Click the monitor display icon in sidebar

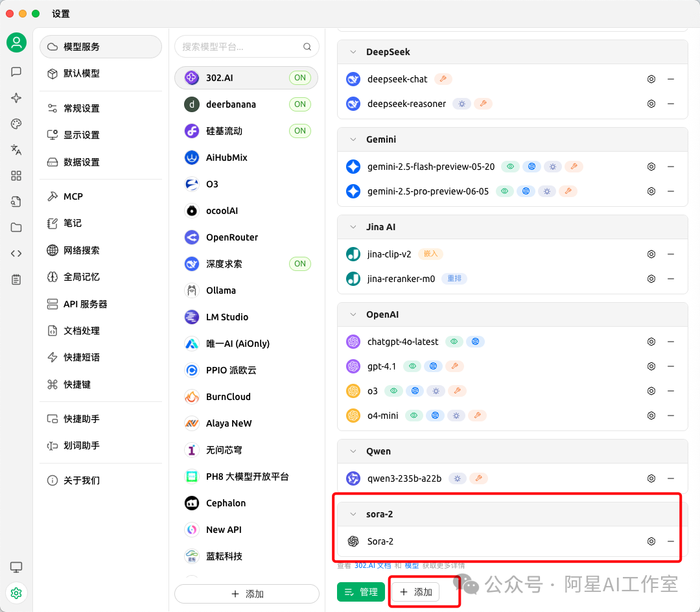tap(16, 567)
